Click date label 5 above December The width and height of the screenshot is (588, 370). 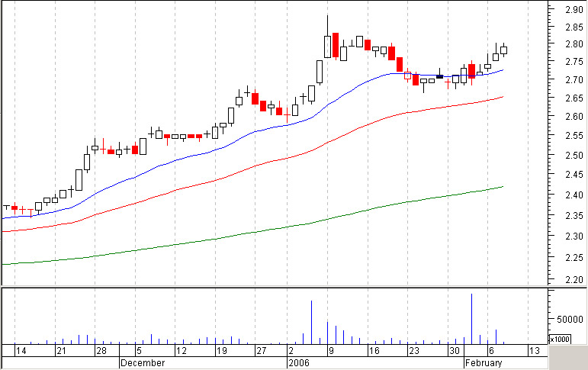(x=139, y=351)
